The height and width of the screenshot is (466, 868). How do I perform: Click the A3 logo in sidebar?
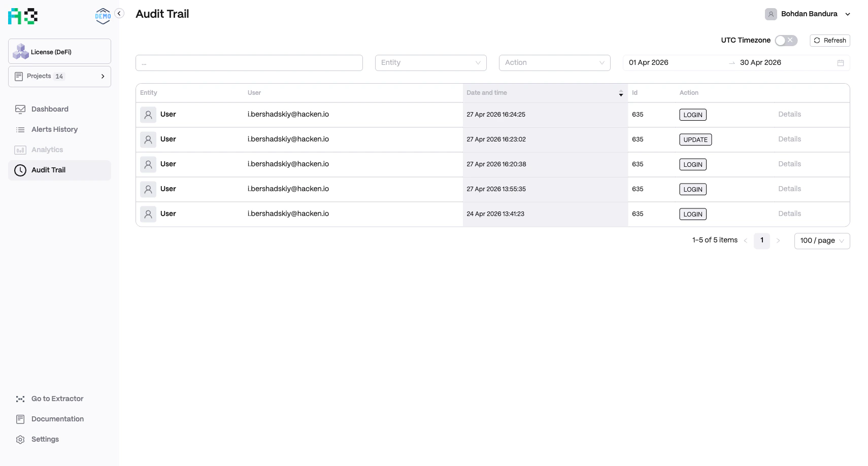(x=23, y=16)
